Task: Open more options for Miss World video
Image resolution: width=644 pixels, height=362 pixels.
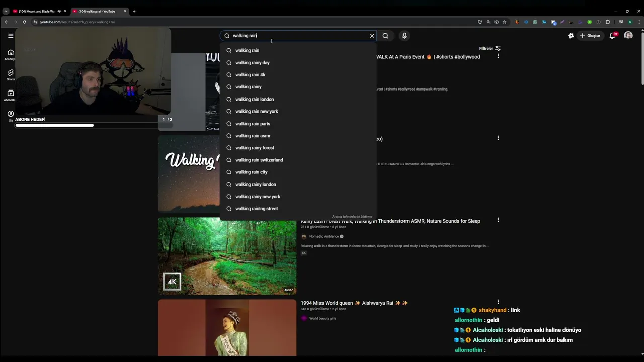Action: pos(498,302)
